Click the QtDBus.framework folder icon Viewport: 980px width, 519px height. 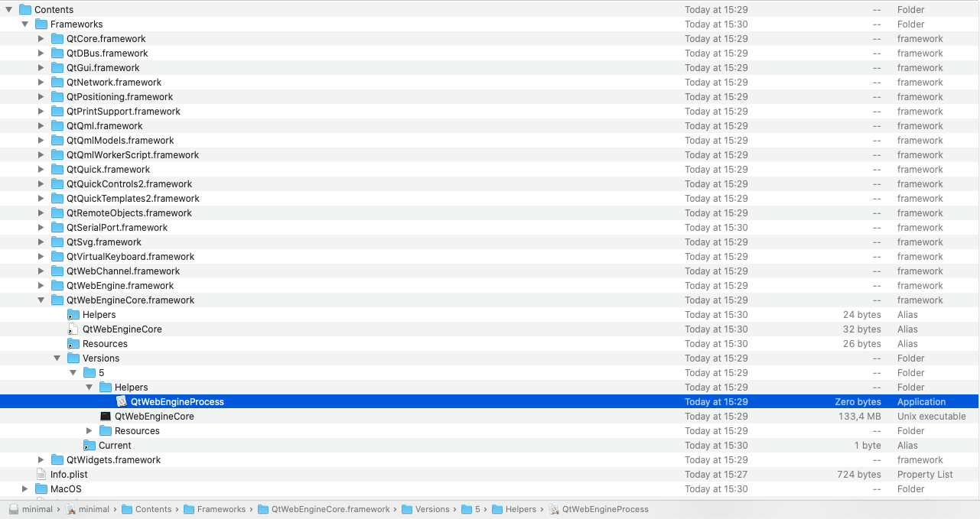57,54
